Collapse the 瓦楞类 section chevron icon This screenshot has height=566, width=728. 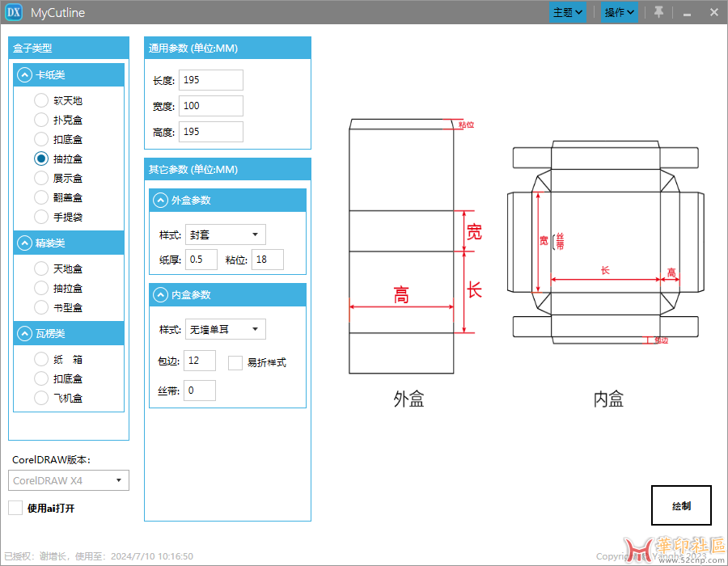(23, 333)
